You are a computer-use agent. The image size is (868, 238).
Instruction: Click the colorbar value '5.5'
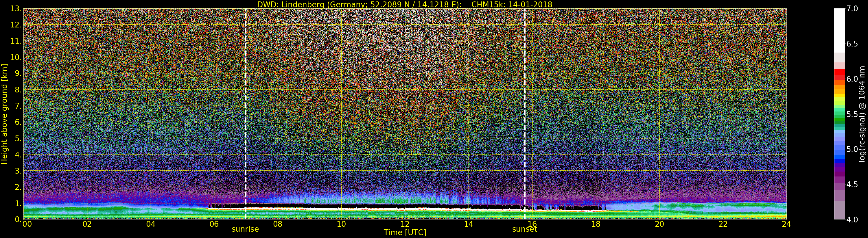(852, 114)
